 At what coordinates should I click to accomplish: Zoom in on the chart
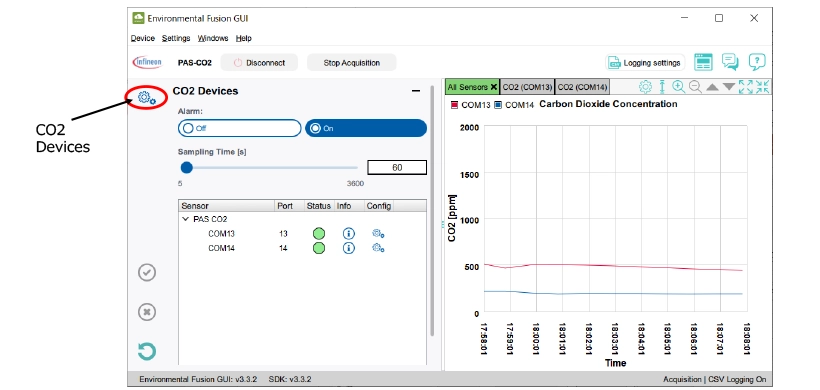click(678, 87)
